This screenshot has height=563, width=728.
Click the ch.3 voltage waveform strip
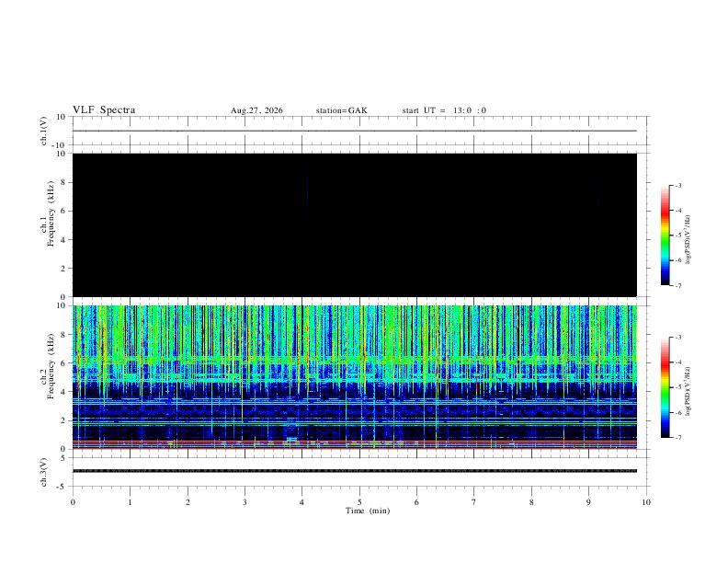[x=355, y=471]
